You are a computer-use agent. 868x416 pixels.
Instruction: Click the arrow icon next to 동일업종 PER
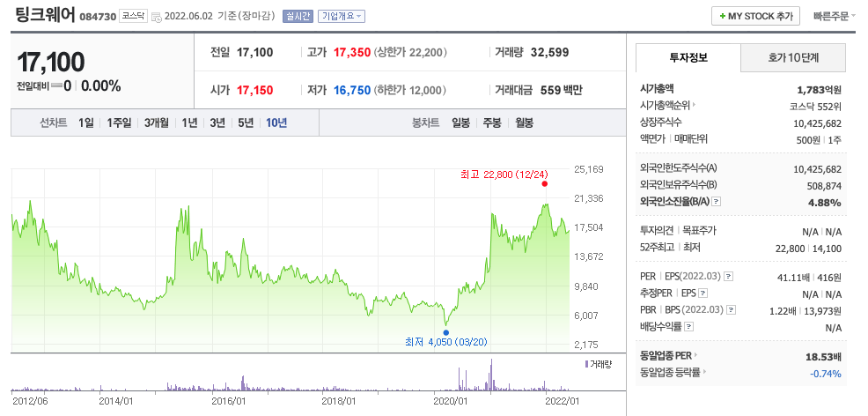click(x=695, y=355)
